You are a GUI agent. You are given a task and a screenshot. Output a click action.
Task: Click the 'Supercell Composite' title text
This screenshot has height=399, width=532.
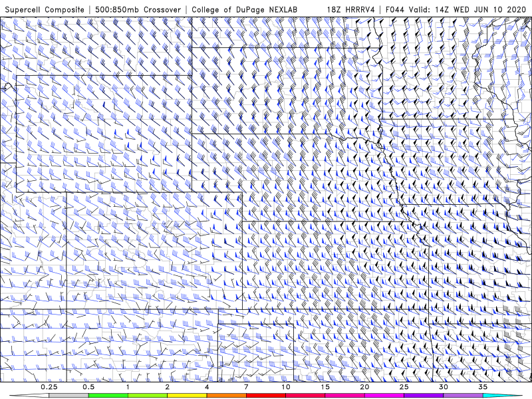pos(45,10)
